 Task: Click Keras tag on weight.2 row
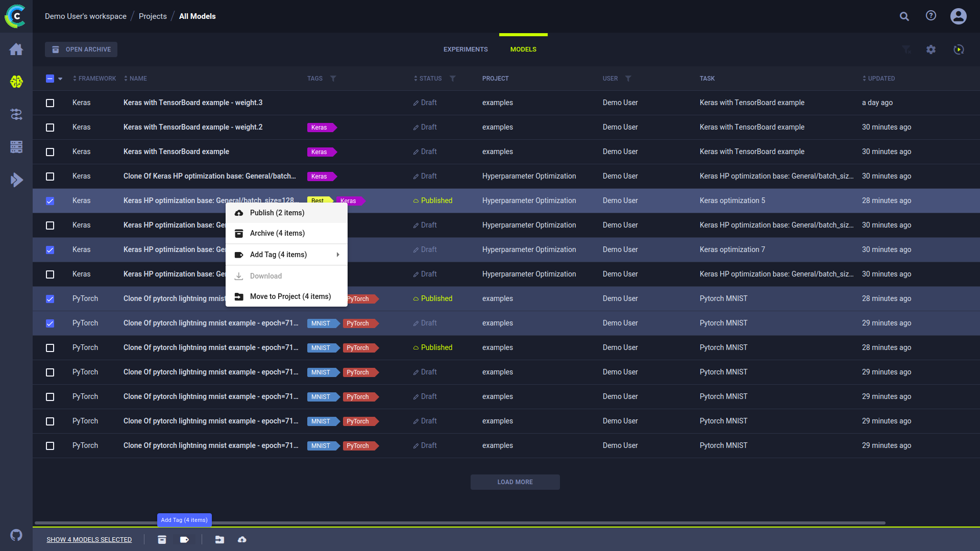pyautogui.click(x=322, y=128)
